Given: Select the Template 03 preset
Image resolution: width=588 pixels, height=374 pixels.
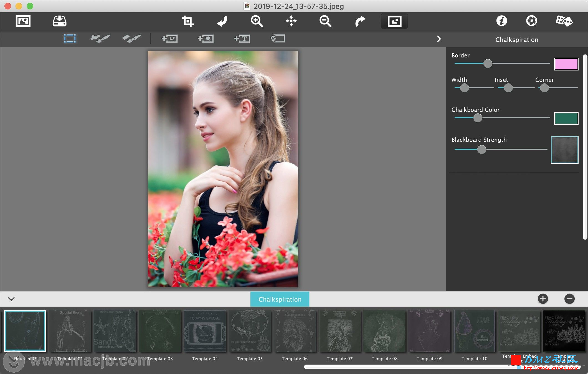Looking at the screenshot, I should click(160, 331).
